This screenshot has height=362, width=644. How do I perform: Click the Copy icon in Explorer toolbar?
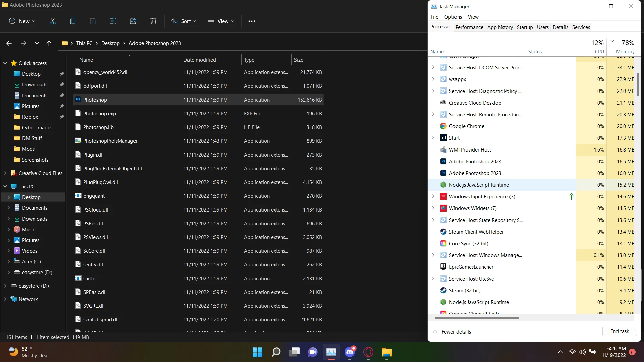(73, 21)
